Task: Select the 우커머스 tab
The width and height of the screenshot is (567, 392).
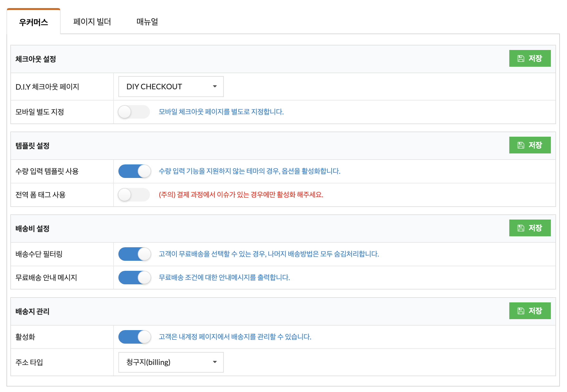Action: [34, 22]
